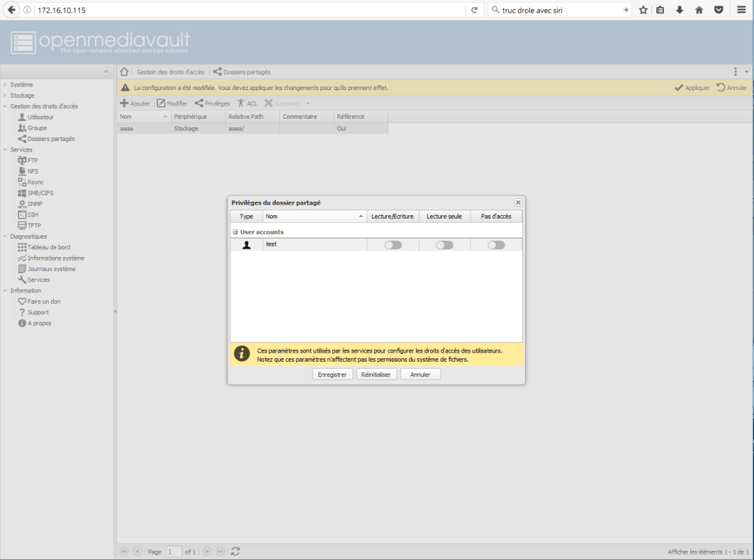Open the Dossiers partagés breadcrumb tab
754x560 pixels.
point(248,71)
